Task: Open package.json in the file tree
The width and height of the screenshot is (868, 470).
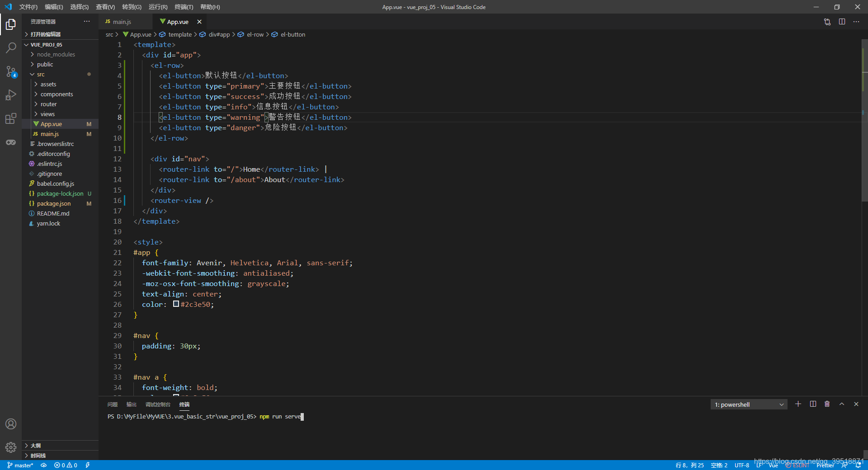Action: 60,203
